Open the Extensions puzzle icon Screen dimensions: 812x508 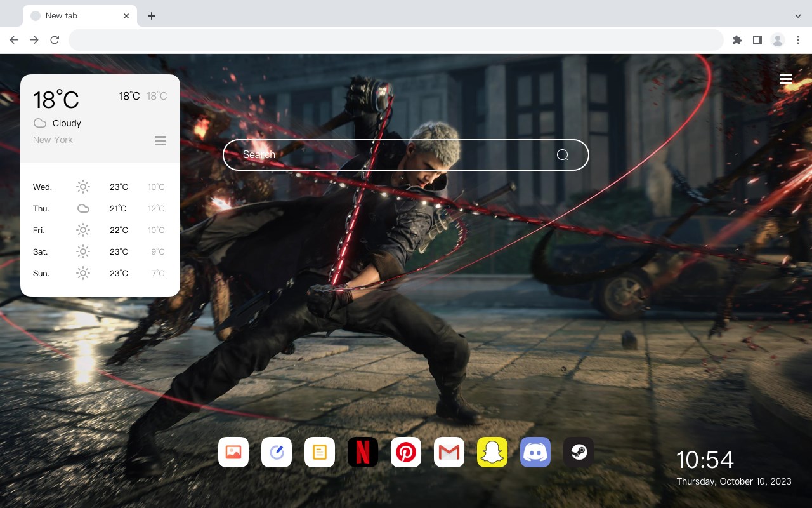click(737, 40)
